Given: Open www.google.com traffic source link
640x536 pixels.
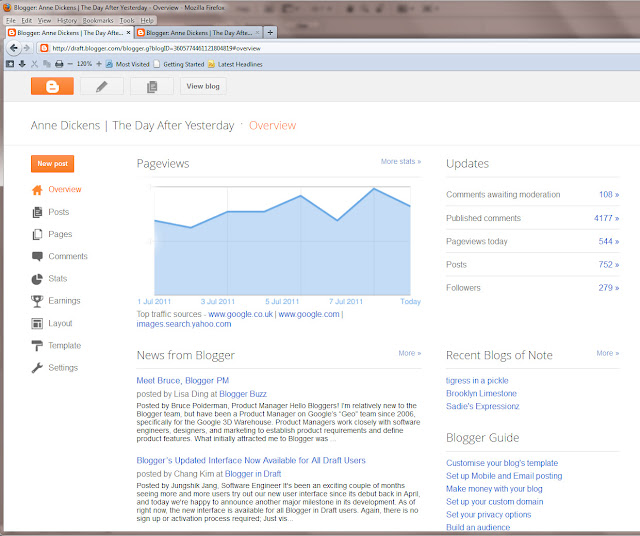Looking at the screenshot, I should coord(309,314).
